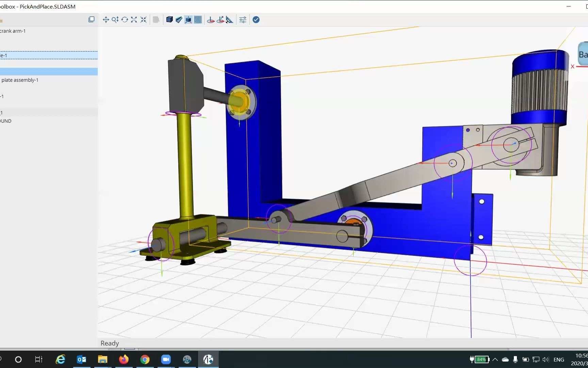Select the Zoom view tool
The height and width of the screenshot is (368, 588).
coord(115,20)
